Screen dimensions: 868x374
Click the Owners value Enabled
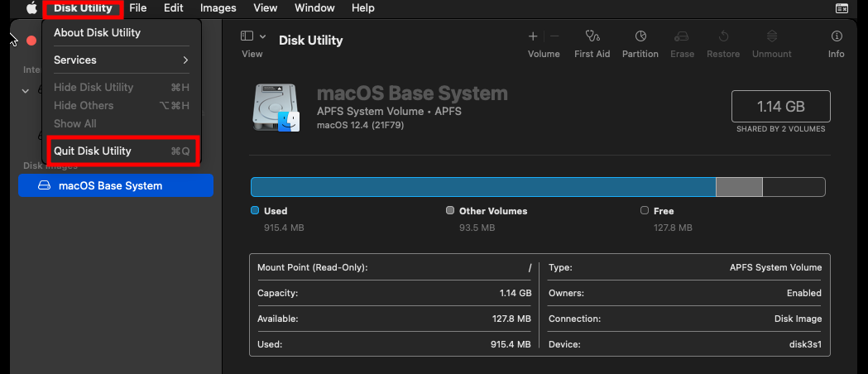[x=803, y=293]
